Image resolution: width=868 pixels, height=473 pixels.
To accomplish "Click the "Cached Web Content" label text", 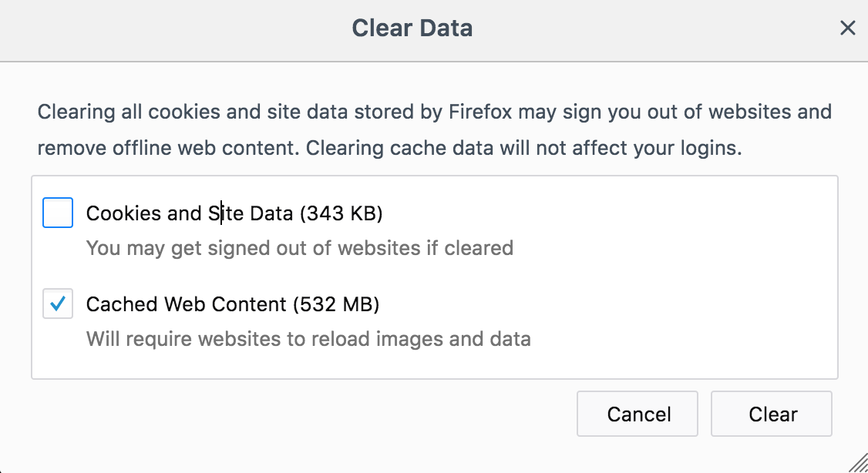I will 187,304.
